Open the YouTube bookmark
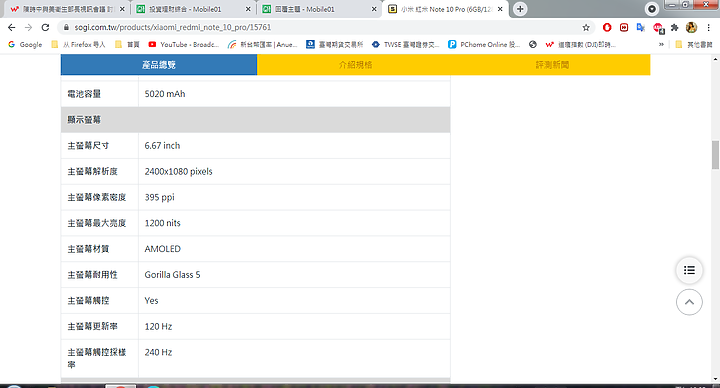Viewport: 720px width, 388px height. [184, 45]
